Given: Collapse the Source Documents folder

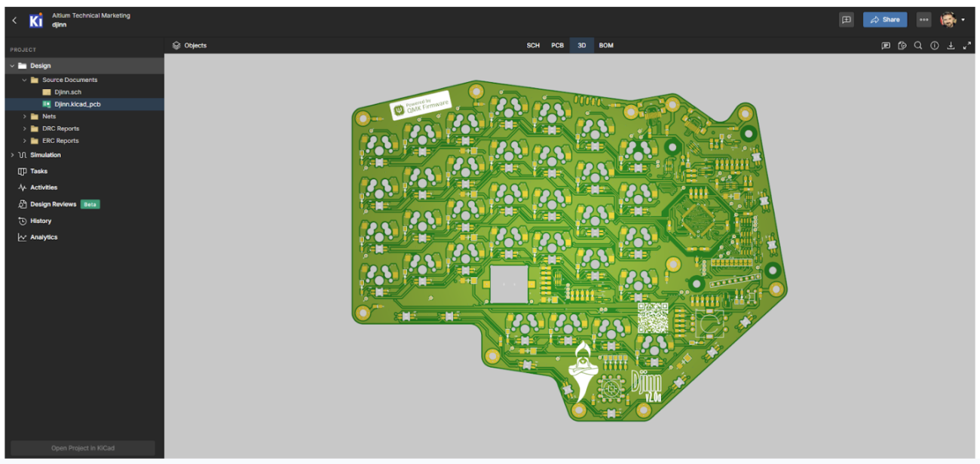Looking at the screenshot, I should (x=23, y=79).
